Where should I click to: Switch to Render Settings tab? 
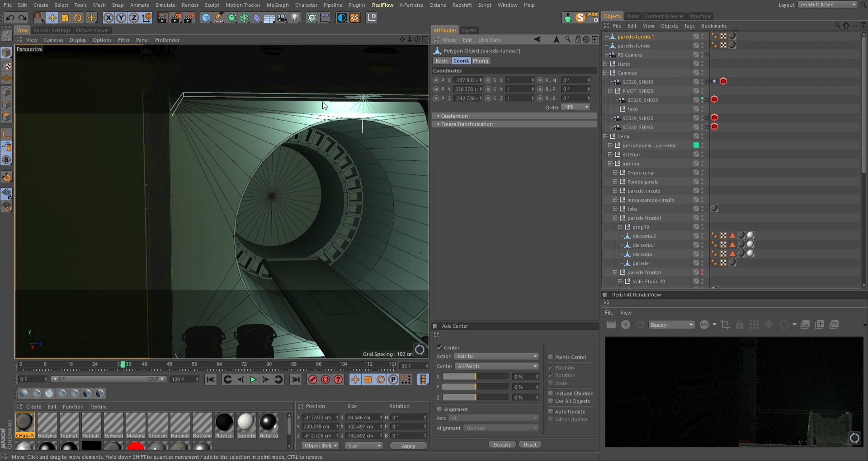pos(52,30)
